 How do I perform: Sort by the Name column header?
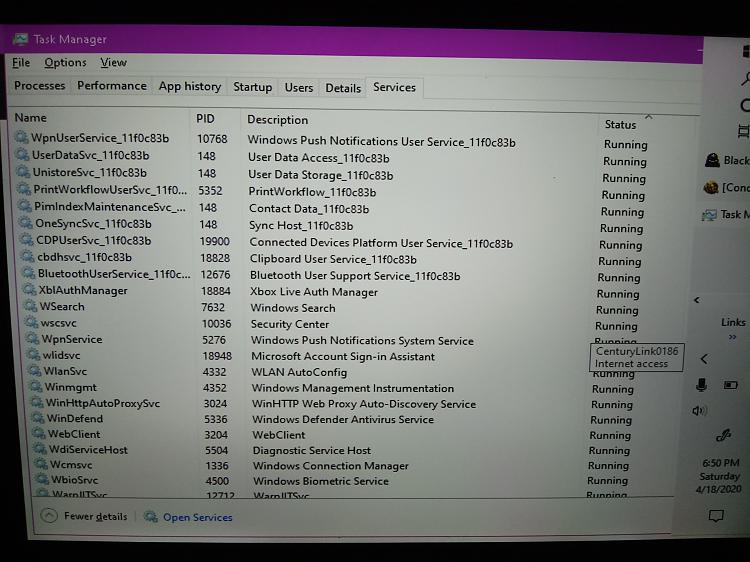tap(31, 118)
